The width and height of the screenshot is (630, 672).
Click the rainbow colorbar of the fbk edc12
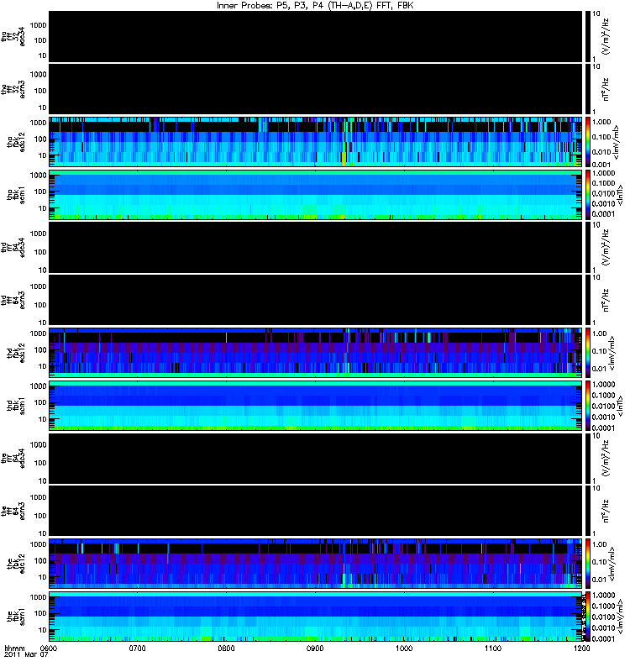point(588,564)
